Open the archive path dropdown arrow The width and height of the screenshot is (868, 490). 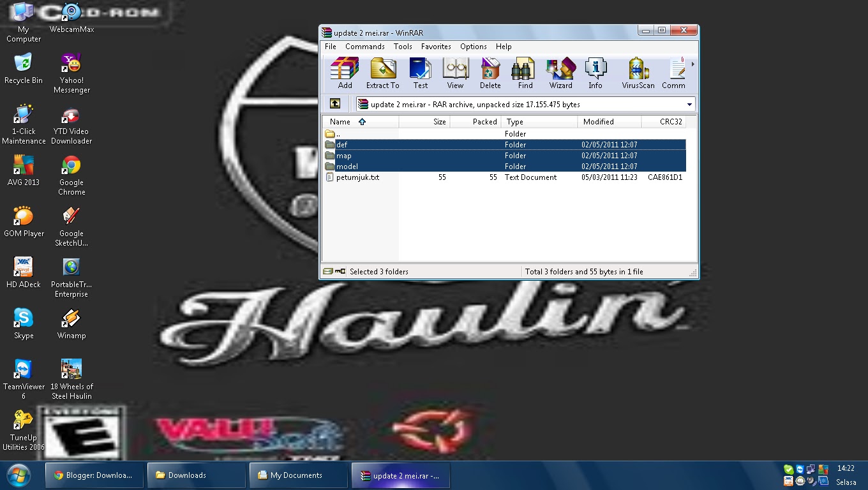coord(689,105)
